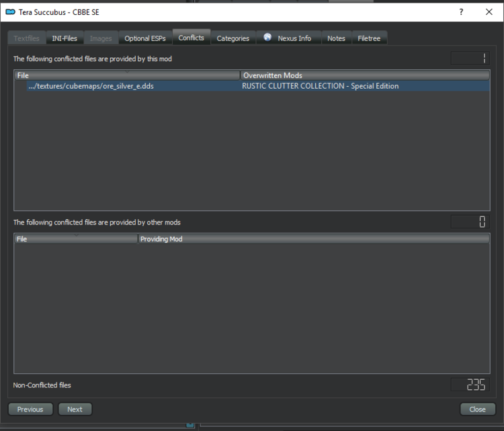504x431 pixels.
Task: Close the mod info dialog window
Action: coord(489,12)
